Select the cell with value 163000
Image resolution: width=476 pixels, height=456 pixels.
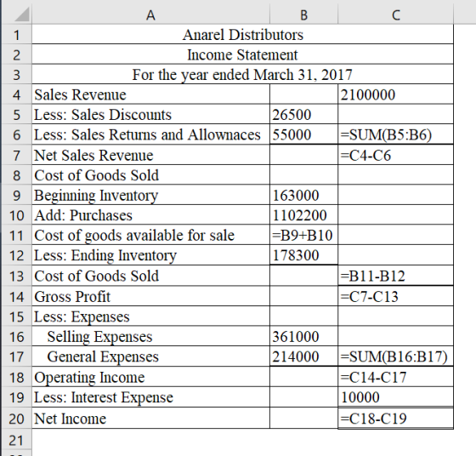click(x=304, y=195)
